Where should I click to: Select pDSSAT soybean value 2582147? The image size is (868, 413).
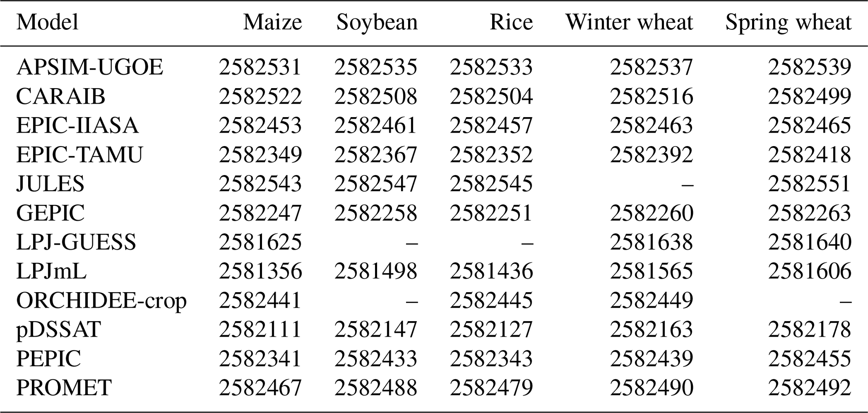click(x=376, y=329)
